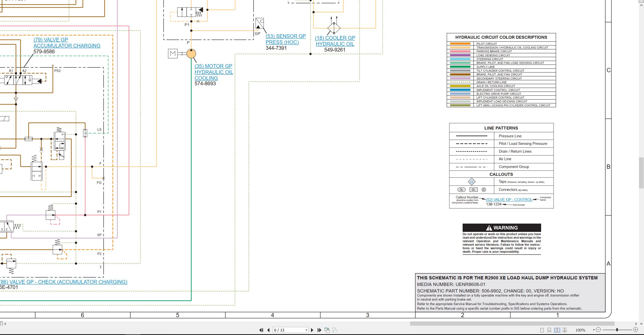Image resolution: width=644 pixels, height=335 pixels.
Task: Zoom in with the plus button
Action: pos(635,330)
